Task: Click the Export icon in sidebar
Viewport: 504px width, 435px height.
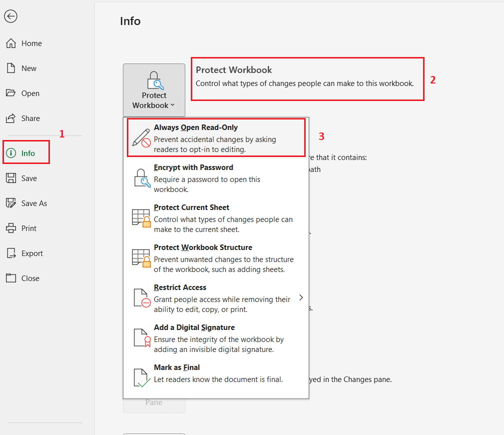Action: (x=11, y=253)
